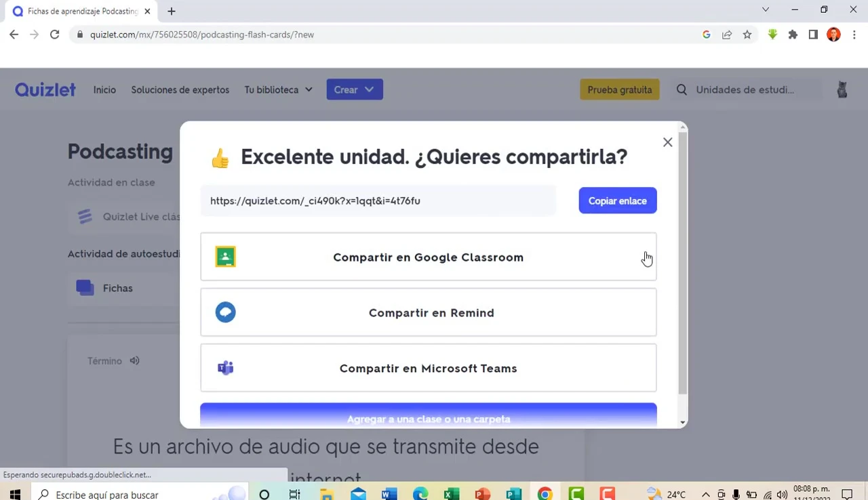Click the Google icon in the address bar

[707, 35]
